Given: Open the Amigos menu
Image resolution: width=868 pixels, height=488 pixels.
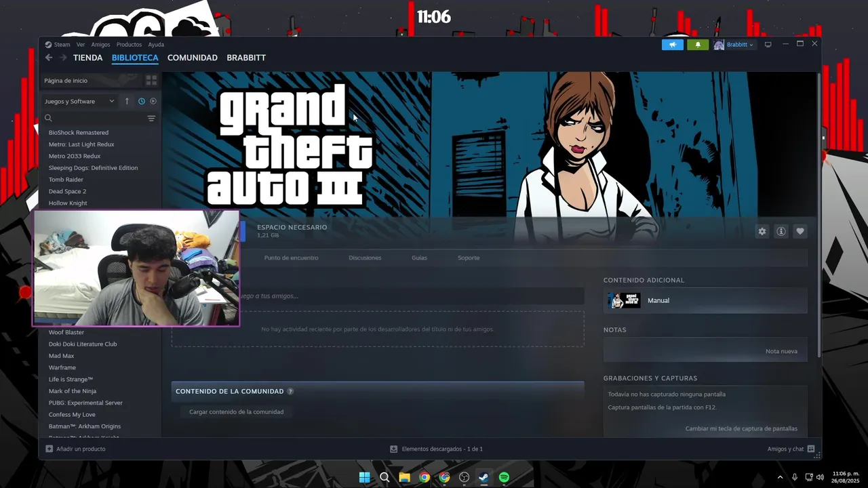Looking at the screenshot, I should [x=100, y=45].
